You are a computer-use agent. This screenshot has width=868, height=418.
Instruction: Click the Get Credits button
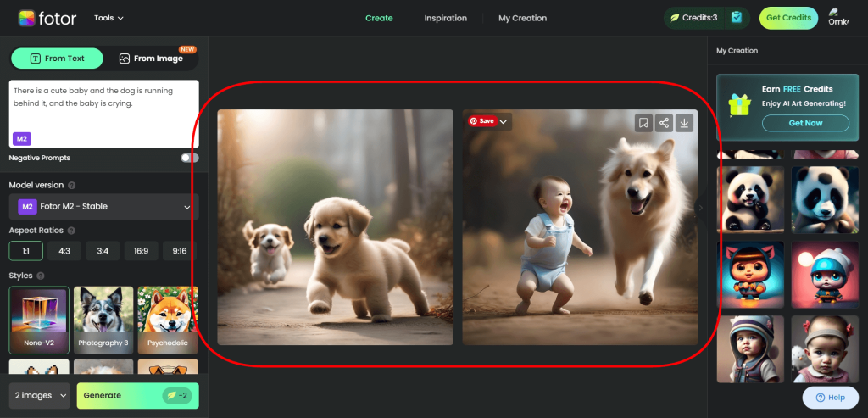click(x=788, y=18)
